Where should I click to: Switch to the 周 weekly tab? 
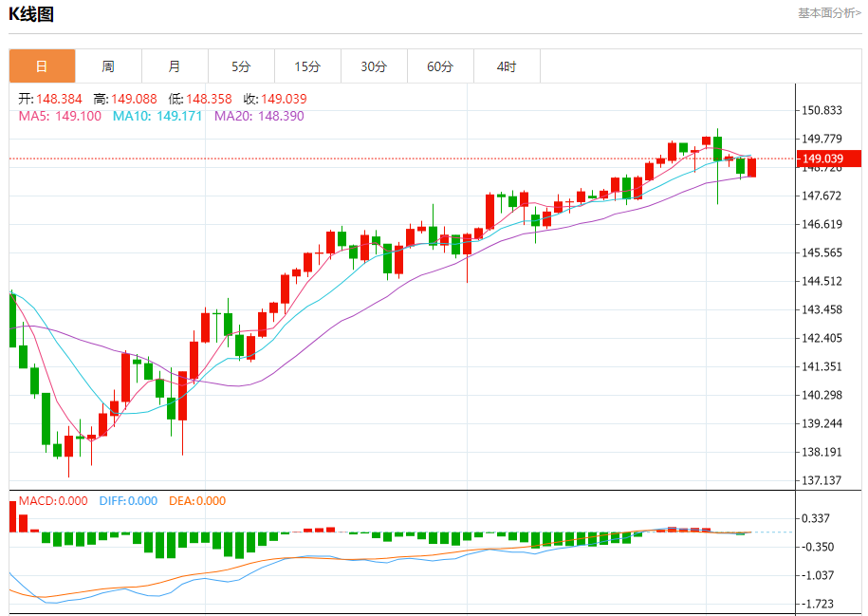coord(108,66)
